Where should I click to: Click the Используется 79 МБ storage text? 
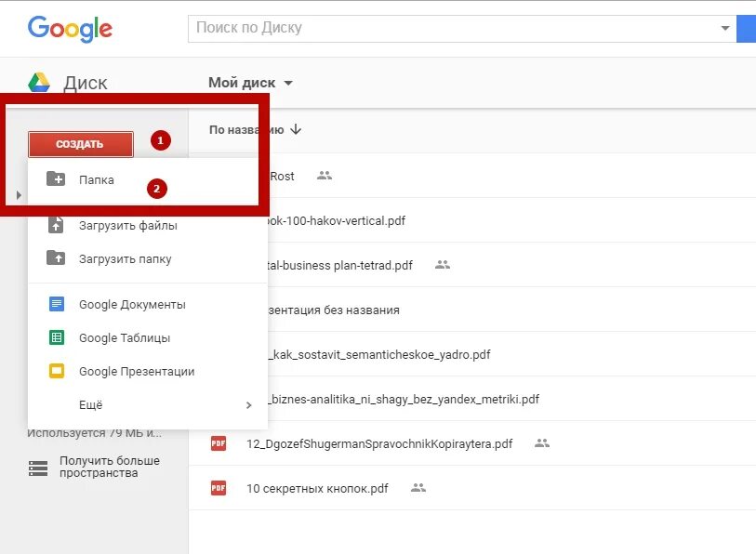pos(95,433)
